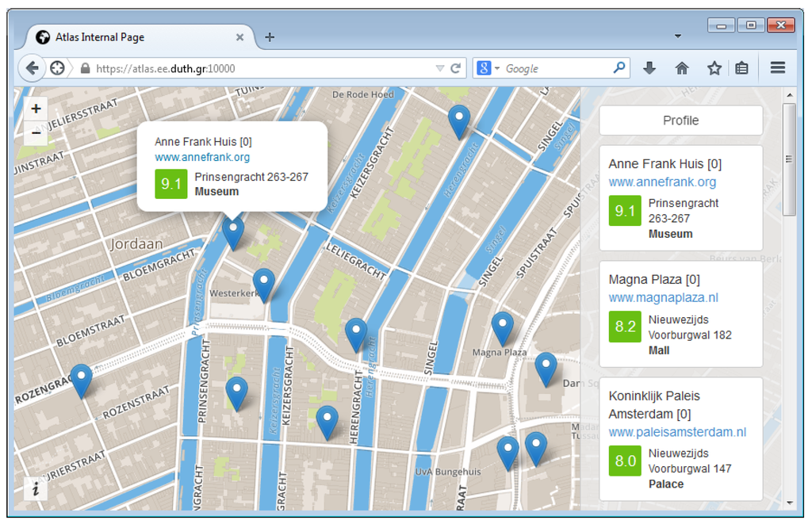This screenshot has height=524, width=812.
Task: Open the list all tabs dropdown
Action: [x=678, y=36]
